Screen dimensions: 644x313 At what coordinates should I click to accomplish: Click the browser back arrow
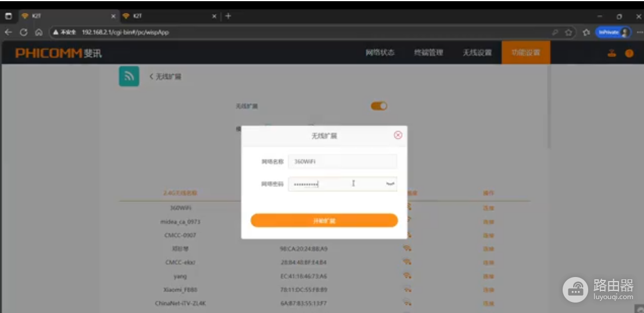pyautogui.click(x=9, y=32)
